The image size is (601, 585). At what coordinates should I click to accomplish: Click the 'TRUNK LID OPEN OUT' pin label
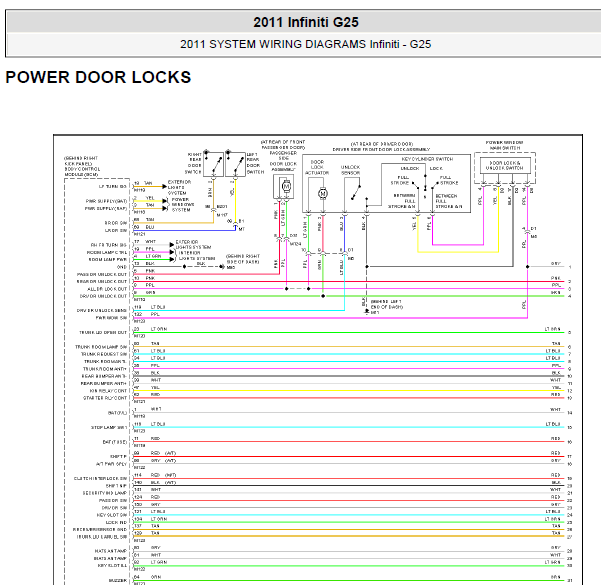click(103, 332)
